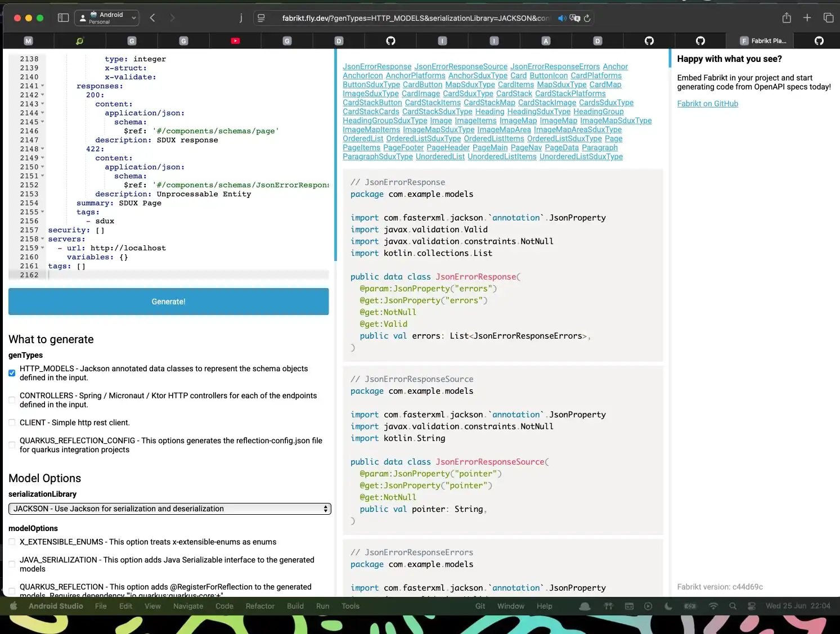The width and height of the screenshot is (840, 634).
Task: Show tab overview icon
Action: coord(828,18)
